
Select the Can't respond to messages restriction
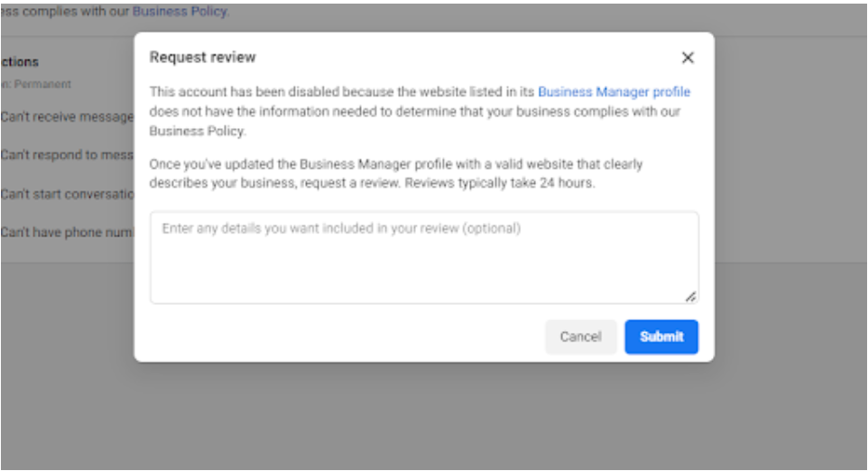click(x=67, y=155)
